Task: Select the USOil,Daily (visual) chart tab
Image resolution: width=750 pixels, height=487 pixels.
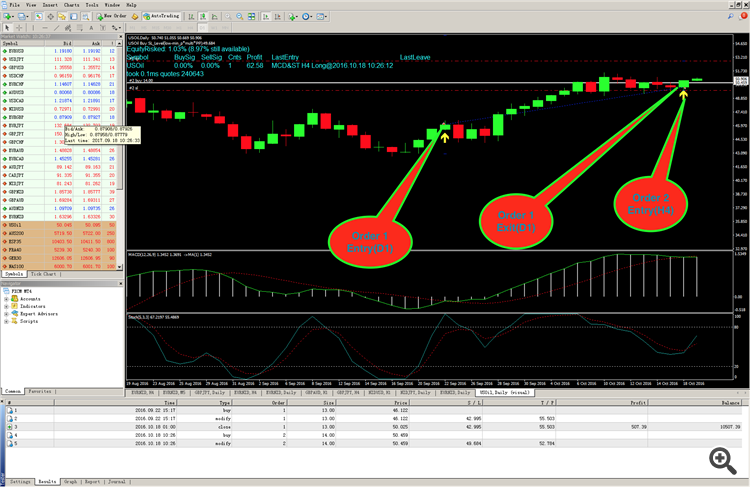Action: [x=505, y=392]
